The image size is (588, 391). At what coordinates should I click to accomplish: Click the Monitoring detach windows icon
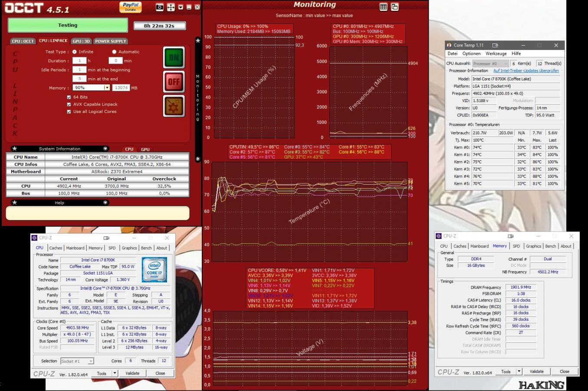(x=394, y=7)
